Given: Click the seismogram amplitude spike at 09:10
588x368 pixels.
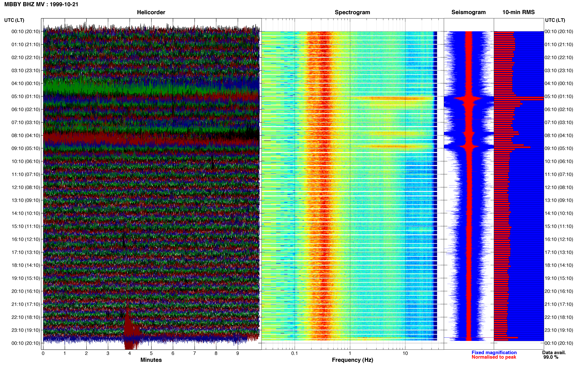Looking at the screenshot, I should 469,147.
